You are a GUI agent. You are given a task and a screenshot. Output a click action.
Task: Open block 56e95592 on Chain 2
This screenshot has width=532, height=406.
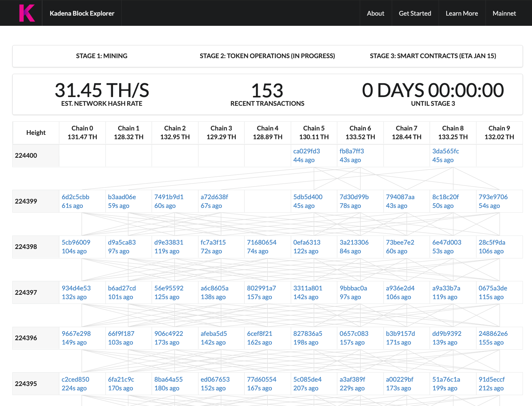(169, 288)
